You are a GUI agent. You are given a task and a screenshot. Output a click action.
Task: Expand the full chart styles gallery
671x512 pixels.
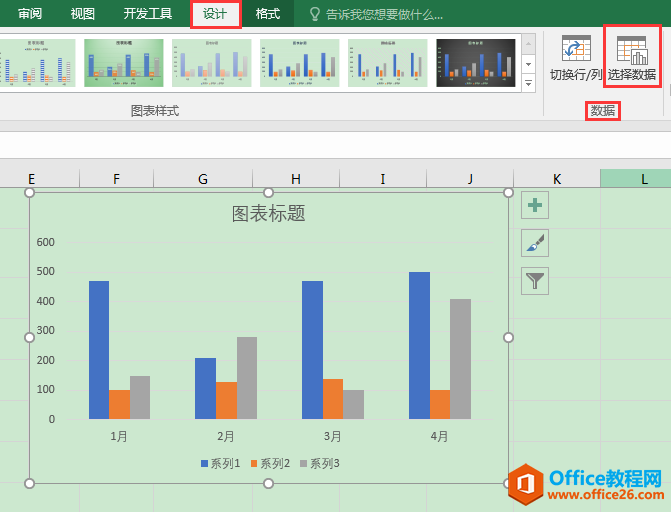tap(528, 83)
